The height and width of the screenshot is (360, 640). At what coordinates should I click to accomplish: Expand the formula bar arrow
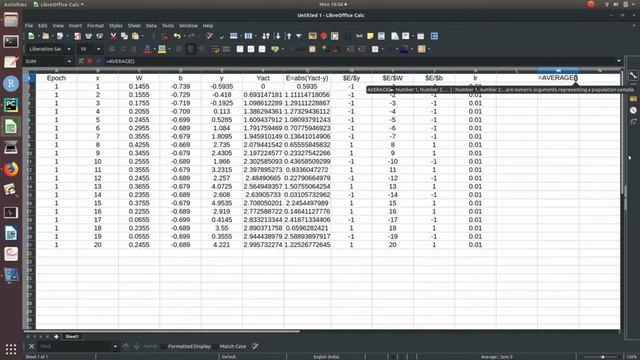coord(619,61)
